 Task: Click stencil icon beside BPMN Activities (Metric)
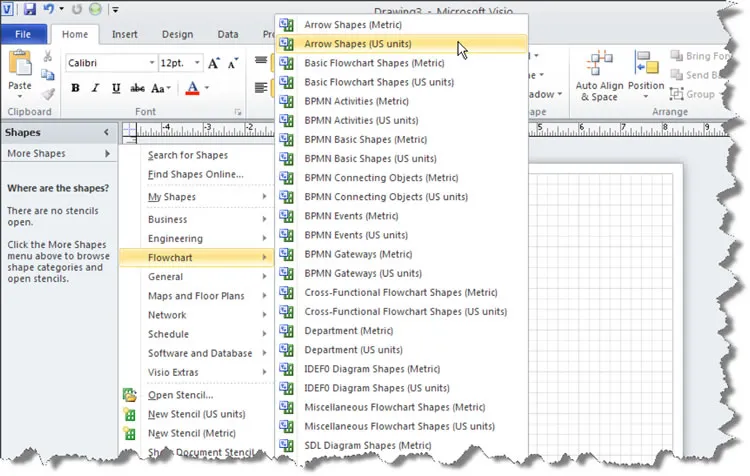pos(287,101)
